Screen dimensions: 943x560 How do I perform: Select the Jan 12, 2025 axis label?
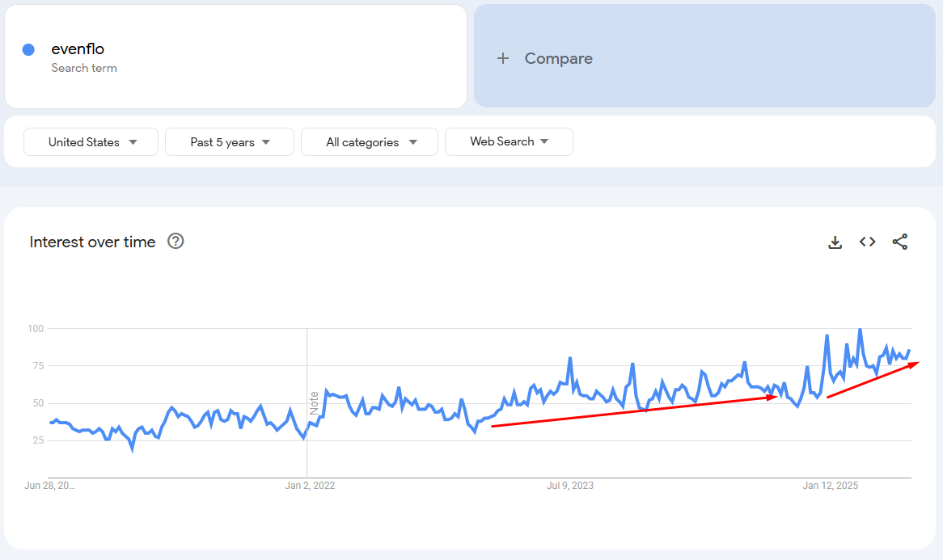tap(830, 486)
